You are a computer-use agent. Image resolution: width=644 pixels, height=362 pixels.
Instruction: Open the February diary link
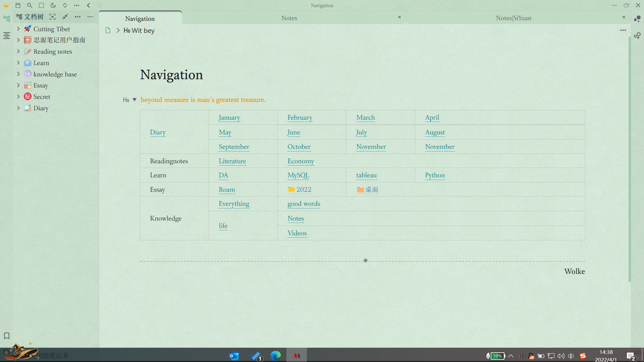(x=300, y=118)
